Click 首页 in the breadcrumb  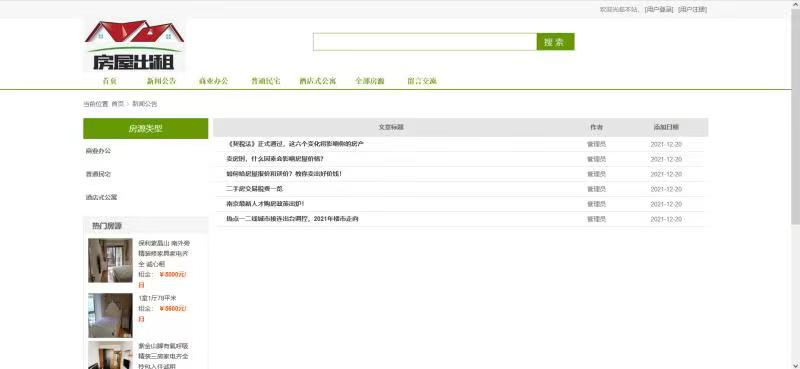click(x=117, y=104)
